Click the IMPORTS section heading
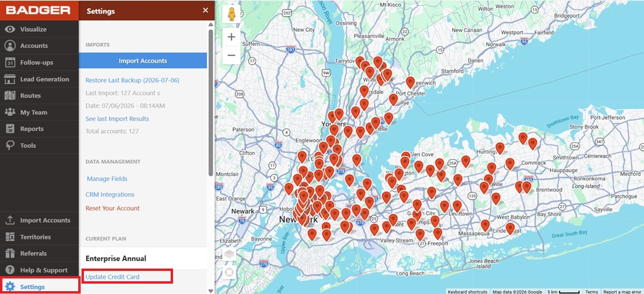The width and height of the screenshot is (644, 294). 98,45
